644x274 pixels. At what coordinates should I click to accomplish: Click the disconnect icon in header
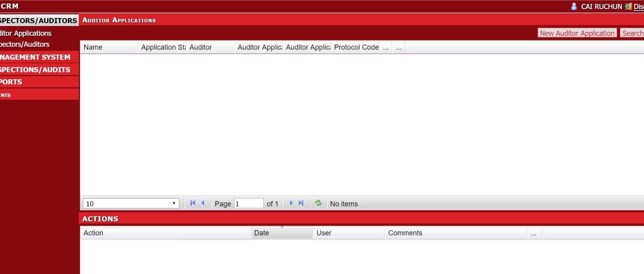coord(628,6)
